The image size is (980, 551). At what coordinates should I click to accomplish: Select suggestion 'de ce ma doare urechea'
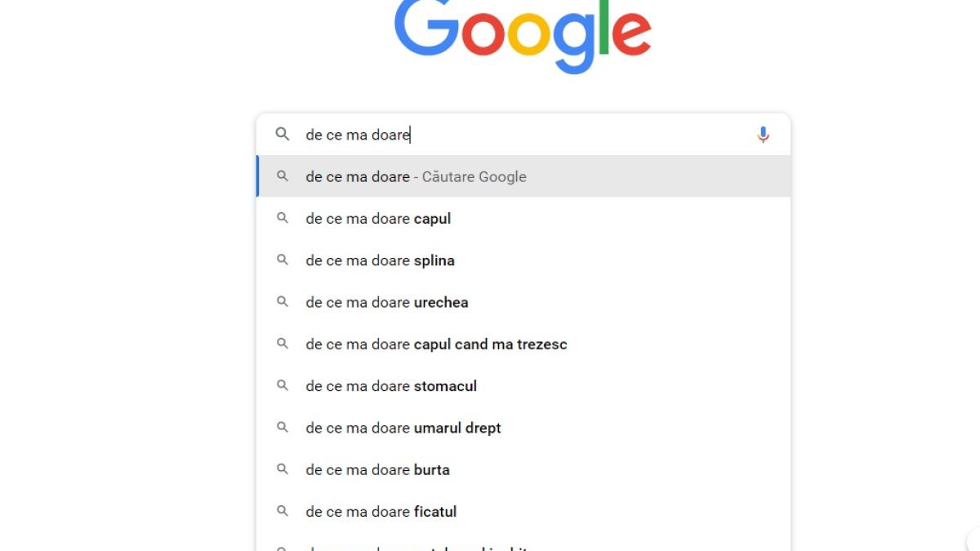387,302
